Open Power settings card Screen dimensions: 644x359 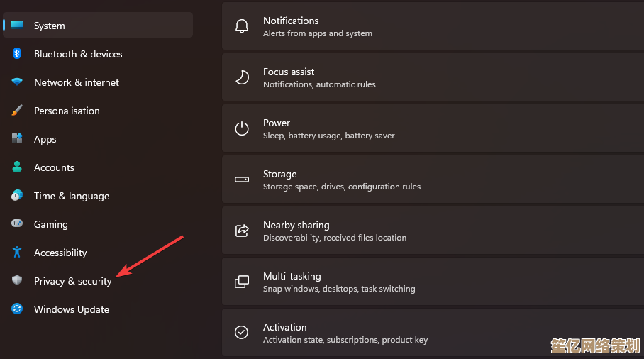[x=433, y=128]
